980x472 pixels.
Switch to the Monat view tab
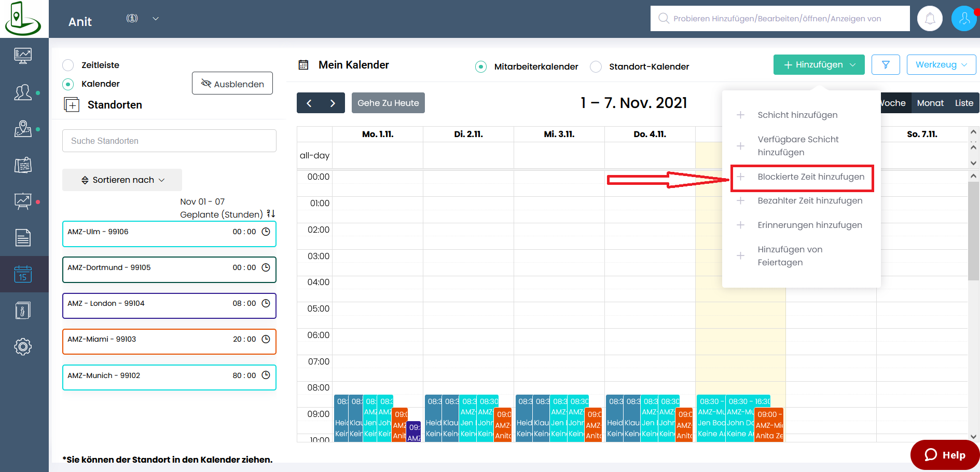[930, 103]
